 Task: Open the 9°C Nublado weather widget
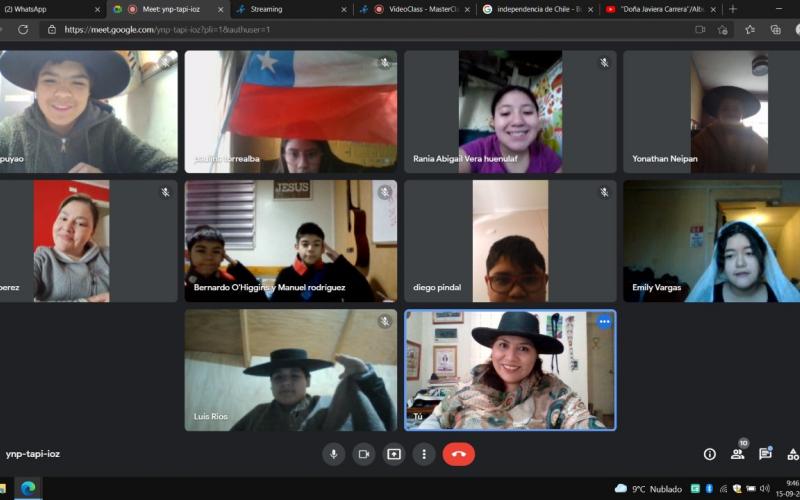648,488
